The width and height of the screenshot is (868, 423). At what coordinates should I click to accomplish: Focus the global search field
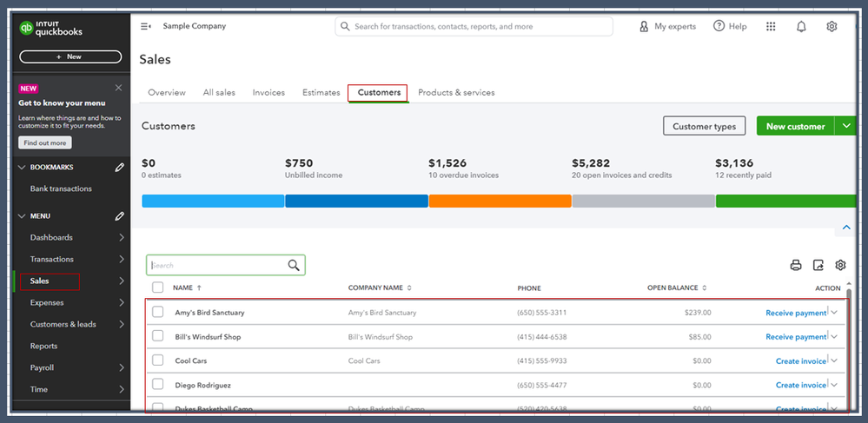click(x=474, y=27)
